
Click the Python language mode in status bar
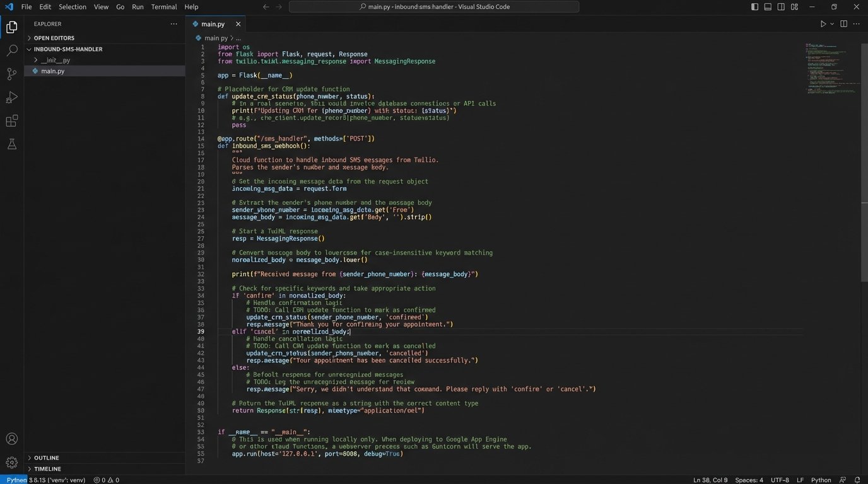(821, 480)
